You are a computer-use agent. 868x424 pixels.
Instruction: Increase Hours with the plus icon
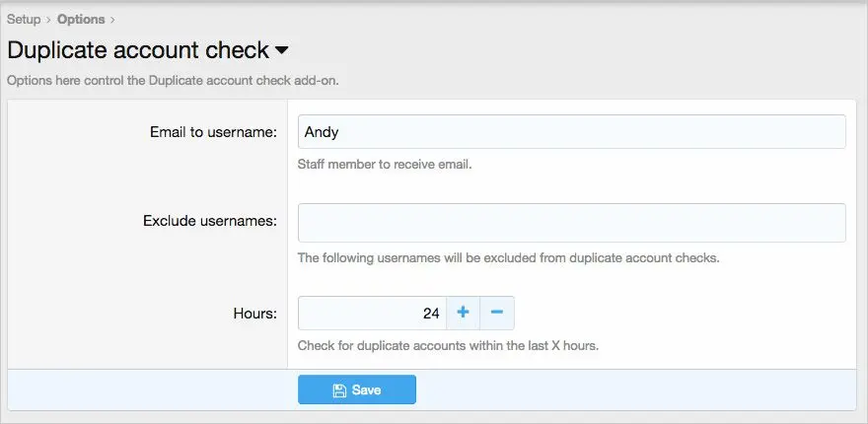(x=463, y=314)
